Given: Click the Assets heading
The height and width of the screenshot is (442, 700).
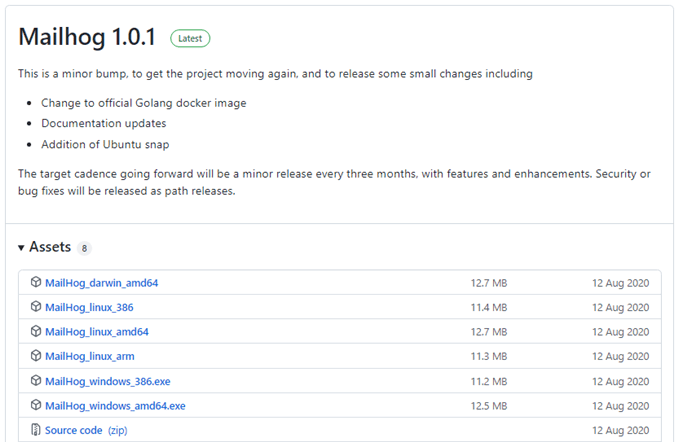Looking at the screenshot, I should click(x=50, y=247).
